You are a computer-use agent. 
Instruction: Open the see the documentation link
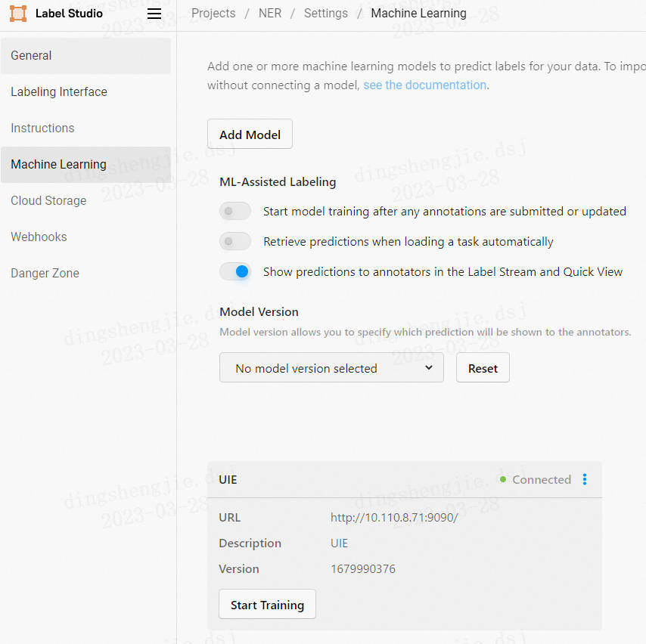[x=424, y=85]
